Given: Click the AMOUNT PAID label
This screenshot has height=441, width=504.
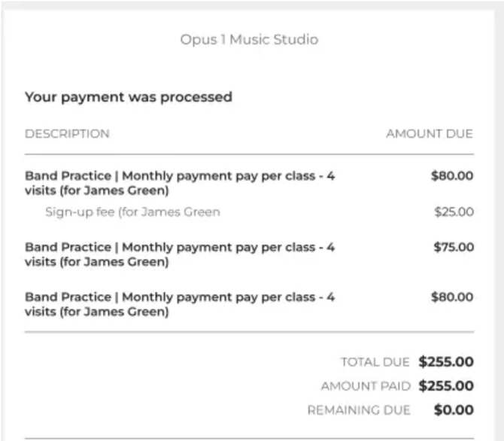Looking at the screenshot, I should pos(366,386).
